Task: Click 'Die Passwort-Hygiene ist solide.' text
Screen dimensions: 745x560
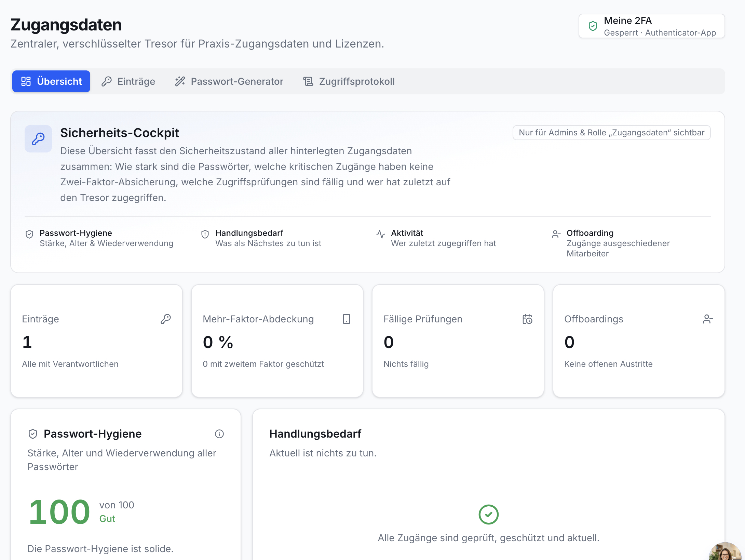Action: tap(100, 549)
